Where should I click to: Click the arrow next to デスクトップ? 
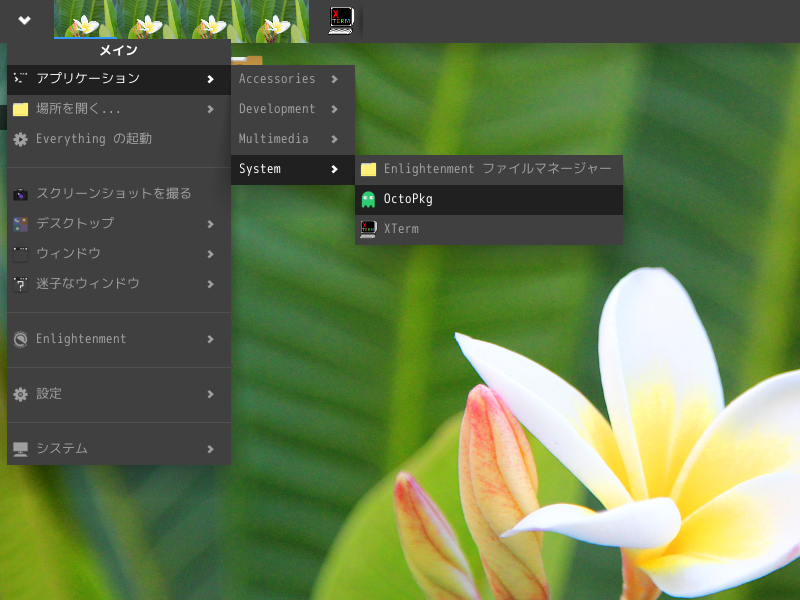pos(210,224)
